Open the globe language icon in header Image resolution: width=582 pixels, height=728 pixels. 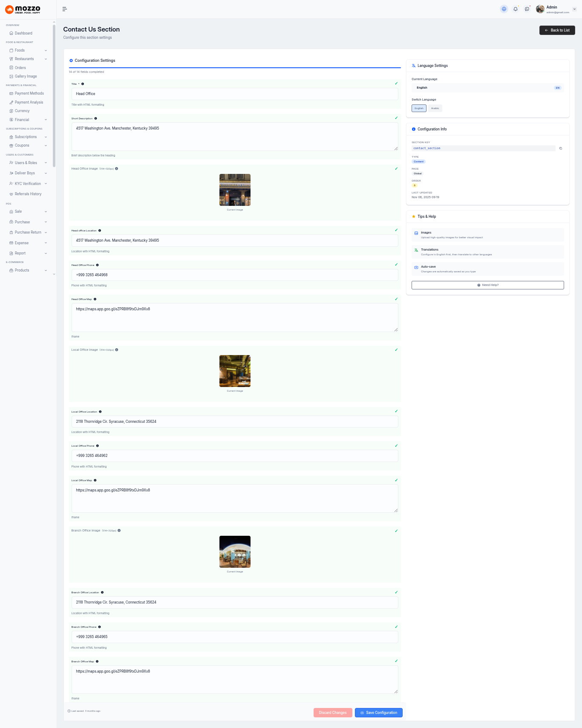[x=504, y=9]
